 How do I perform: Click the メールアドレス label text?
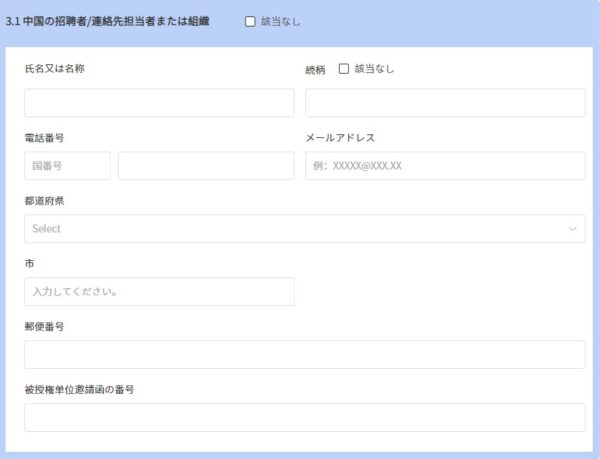340,138
